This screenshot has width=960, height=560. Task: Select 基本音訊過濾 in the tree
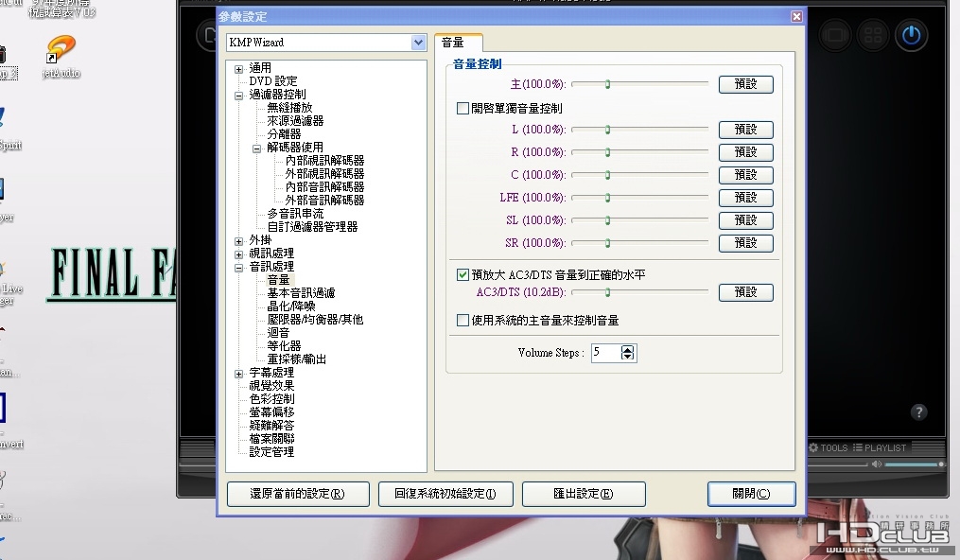click(301, 293)
